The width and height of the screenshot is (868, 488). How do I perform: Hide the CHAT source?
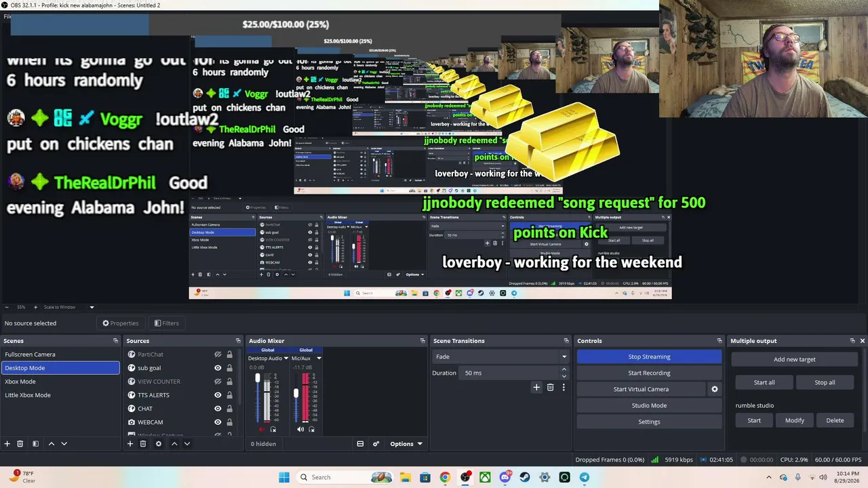pos(218,409)
